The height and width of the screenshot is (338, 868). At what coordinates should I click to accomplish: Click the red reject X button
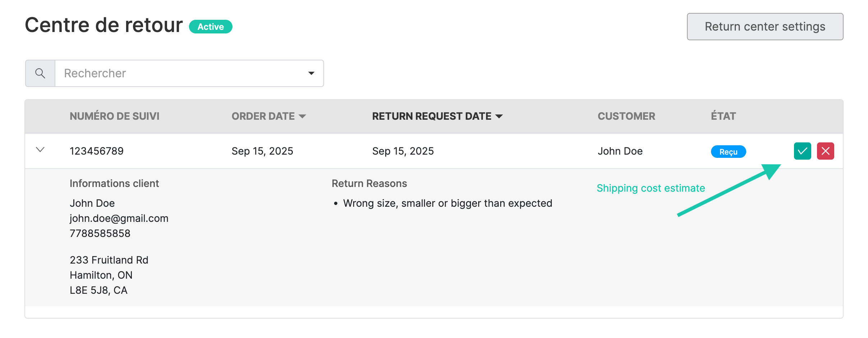[825, 151]
